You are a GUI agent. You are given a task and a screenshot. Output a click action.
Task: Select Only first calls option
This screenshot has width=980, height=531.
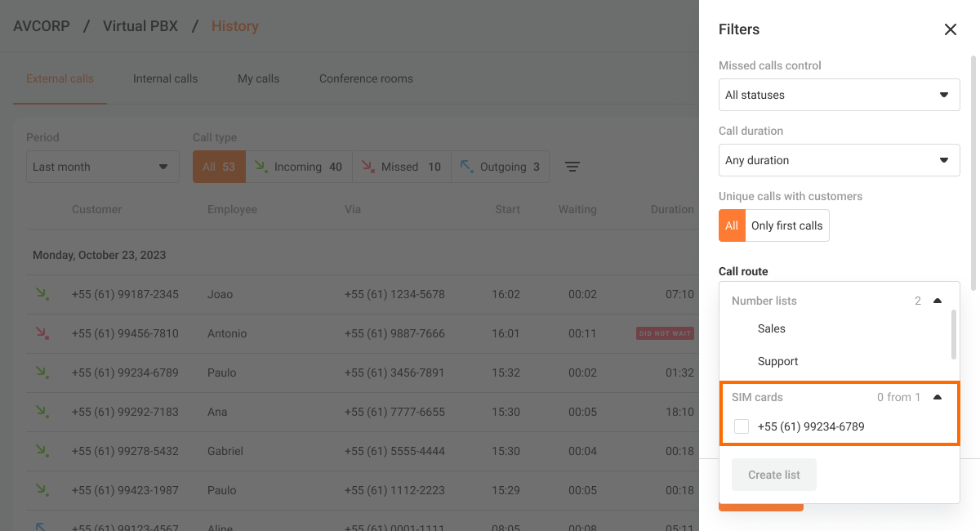787,225
